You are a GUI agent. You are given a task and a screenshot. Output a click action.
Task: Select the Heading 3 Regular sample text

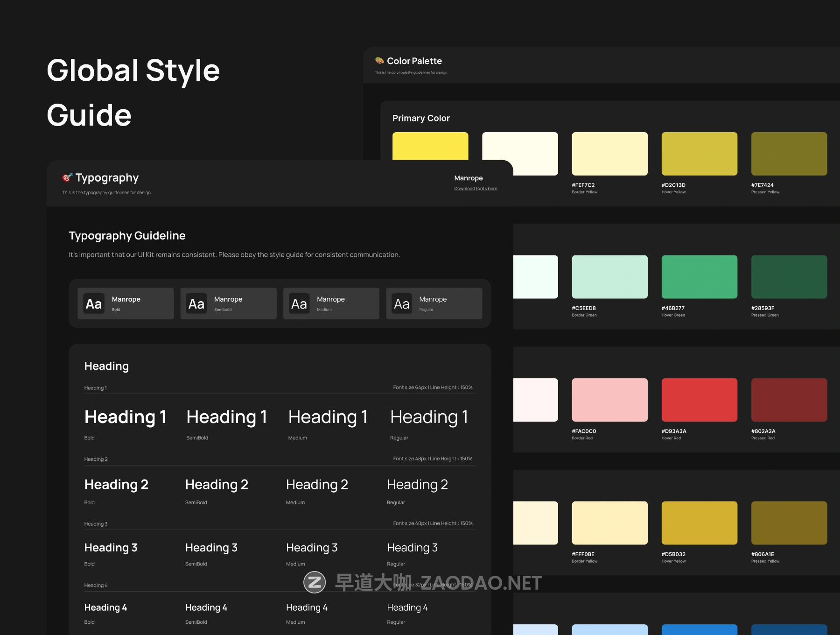click(x=412, y=548)
